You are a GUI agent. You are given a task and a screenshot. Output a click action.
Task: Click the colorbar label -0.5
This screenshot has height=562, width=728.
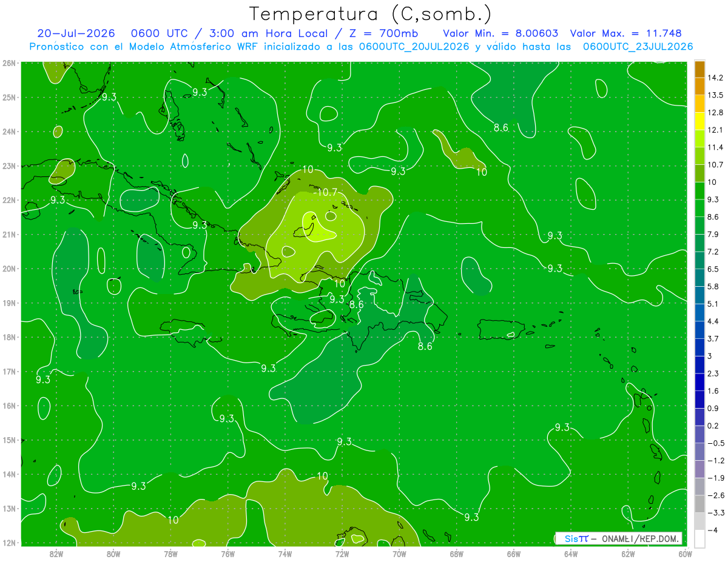click(715, 443)
